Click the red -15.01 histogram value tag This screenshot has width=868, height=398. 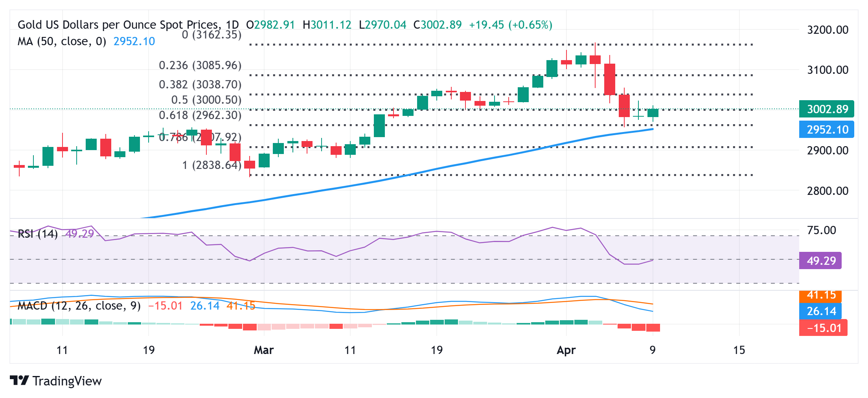pyautogui.click(x=823, y=328)
